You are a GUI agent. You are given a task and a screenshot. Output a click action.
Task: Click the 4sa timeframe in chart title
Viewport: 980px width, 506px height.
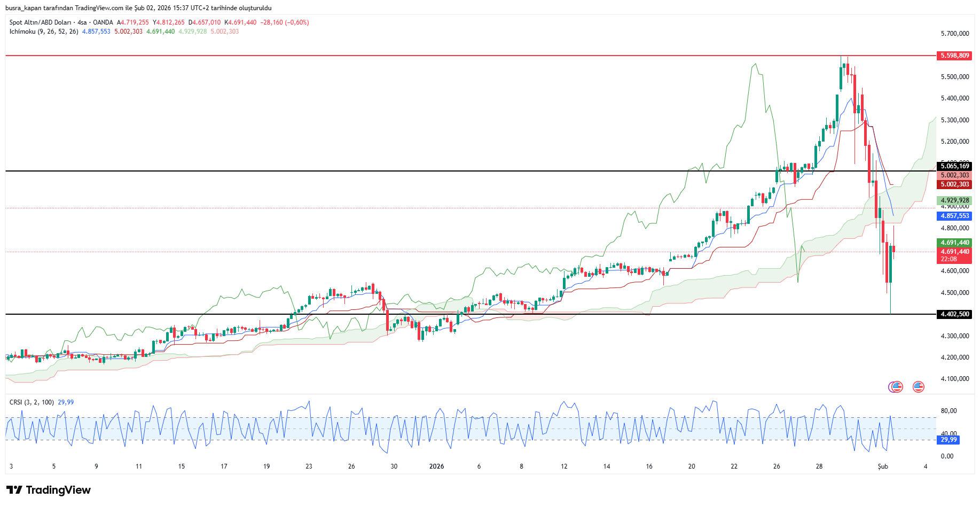point(82,22)
